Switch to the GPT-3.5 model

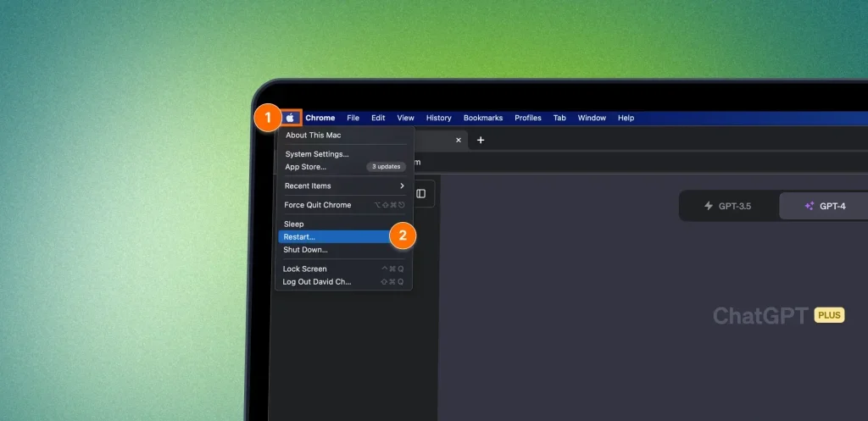tap(728, 206)
